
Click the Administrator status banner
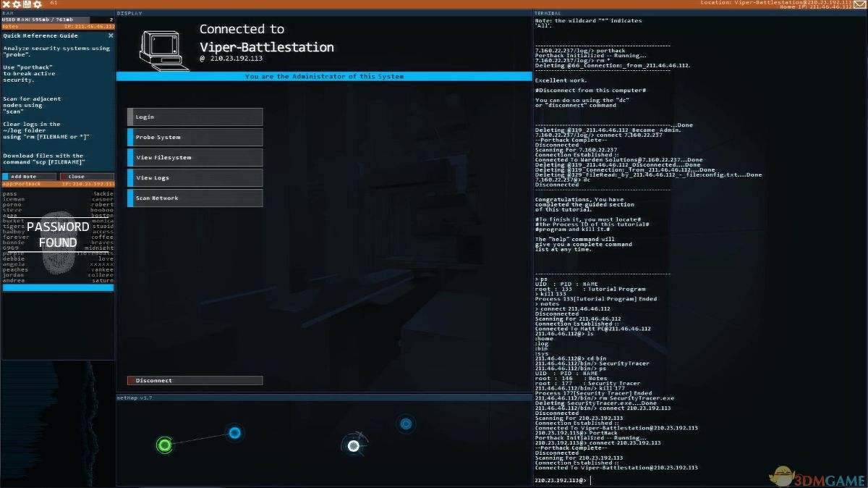[x=324, y=76]
